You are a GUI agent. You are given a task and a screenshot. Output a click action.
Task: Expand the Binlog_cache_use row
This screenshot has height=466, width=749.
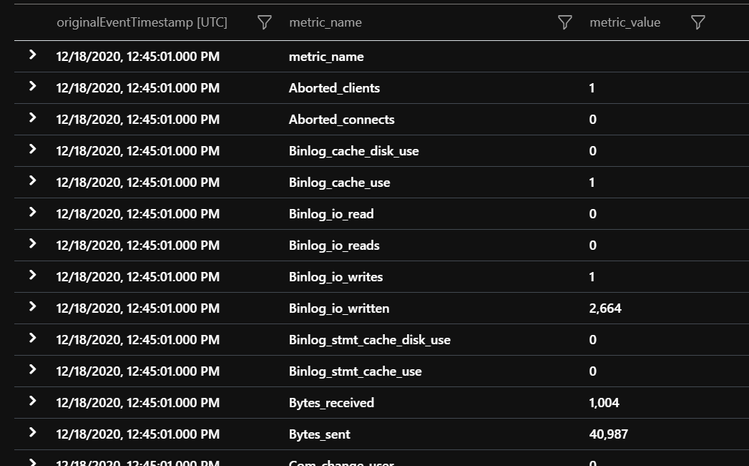tap(32, 181)
